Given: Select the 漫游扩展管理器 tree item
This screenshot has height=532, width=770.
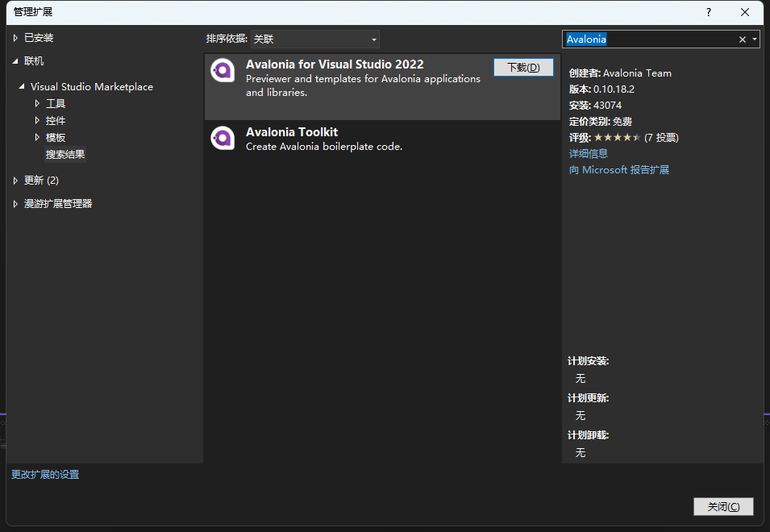Looking at the screenshot, I should (58, 204).
